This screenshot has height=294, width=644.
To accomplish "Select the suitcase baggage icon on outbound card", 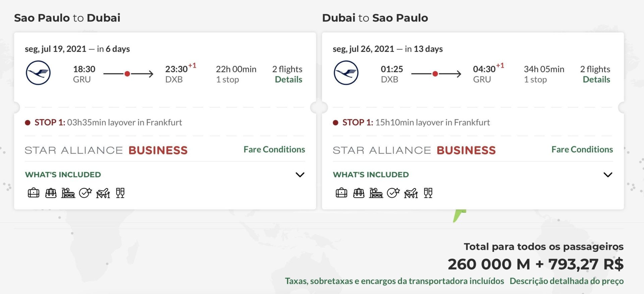I will click(34, 193).
